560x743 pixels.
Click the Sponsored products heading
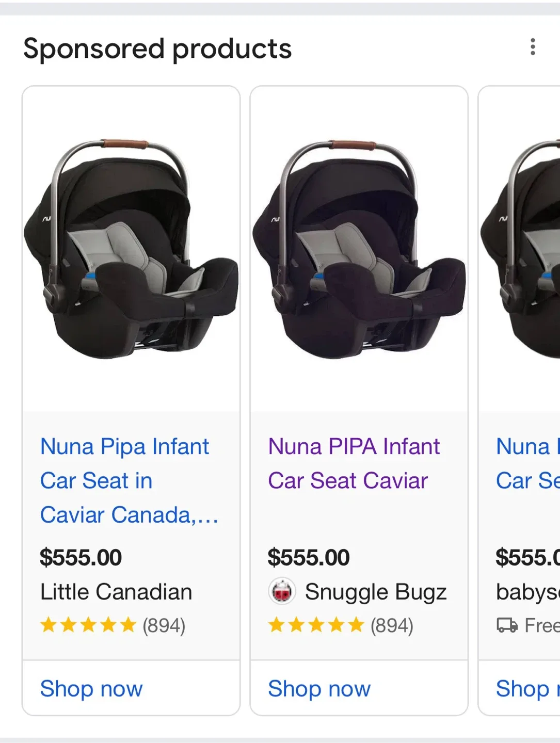158,48
